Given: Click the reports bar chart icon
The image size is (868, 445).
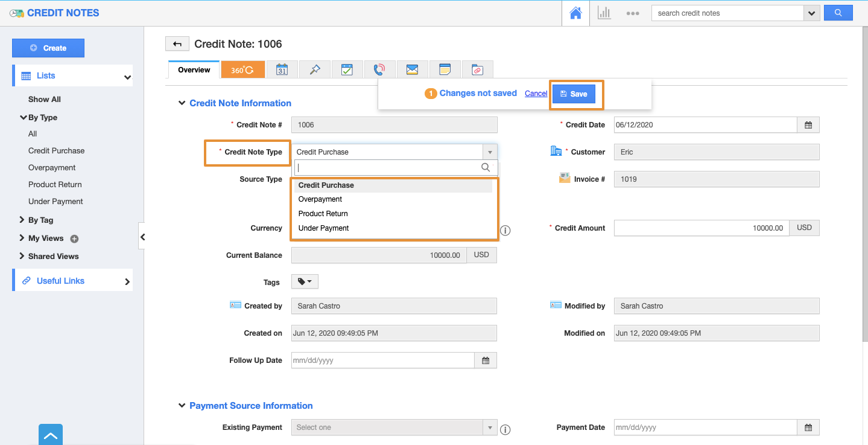Looking at the screenshot, I should pos(604,13).
